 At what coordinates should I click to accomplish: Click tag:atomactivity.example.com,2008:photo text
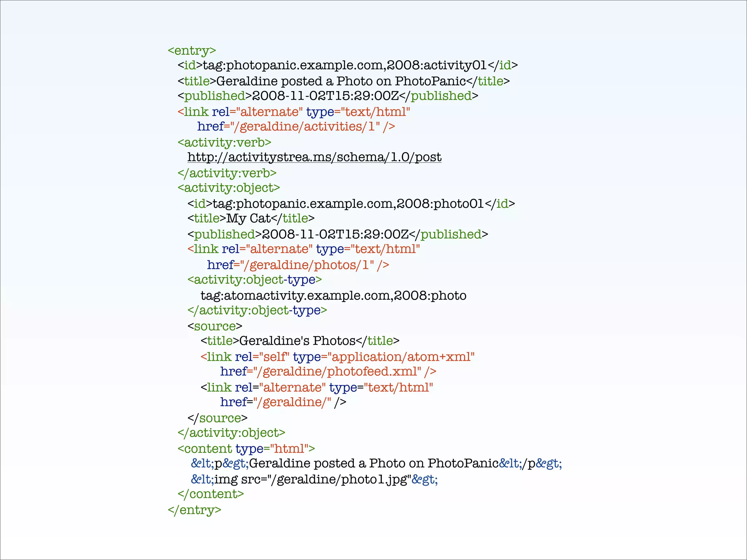click(333, 295)
